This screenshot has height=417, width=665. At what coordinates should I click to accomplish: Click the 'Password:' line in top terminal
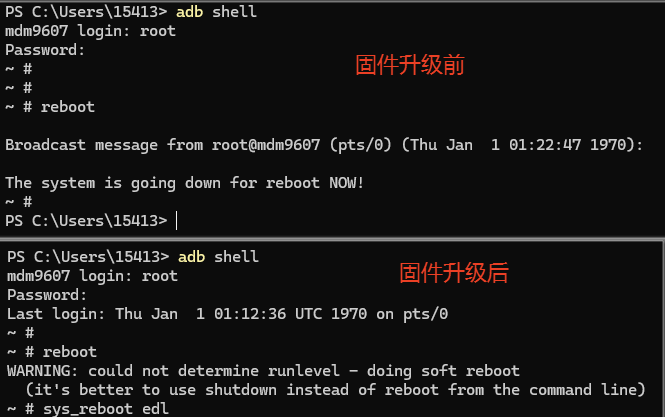(x=45, y=50)
